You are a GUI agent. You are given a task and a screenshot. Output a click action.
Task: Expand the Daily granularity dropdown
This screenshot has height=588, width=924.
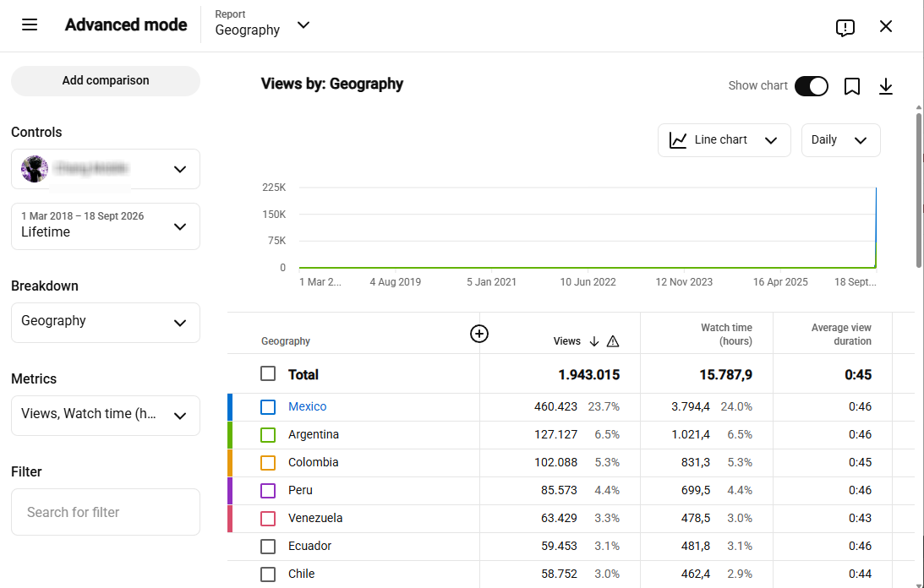coord(840,140)
